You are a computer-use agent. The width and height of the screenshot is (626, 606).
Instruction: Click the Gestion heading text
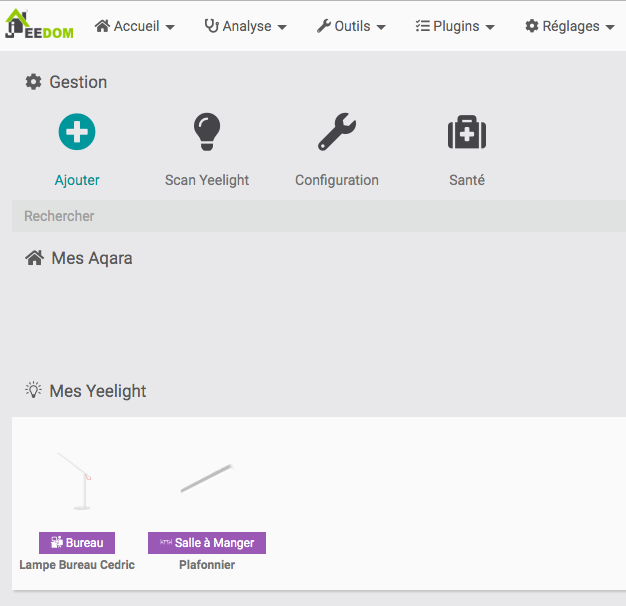point(78,82)
